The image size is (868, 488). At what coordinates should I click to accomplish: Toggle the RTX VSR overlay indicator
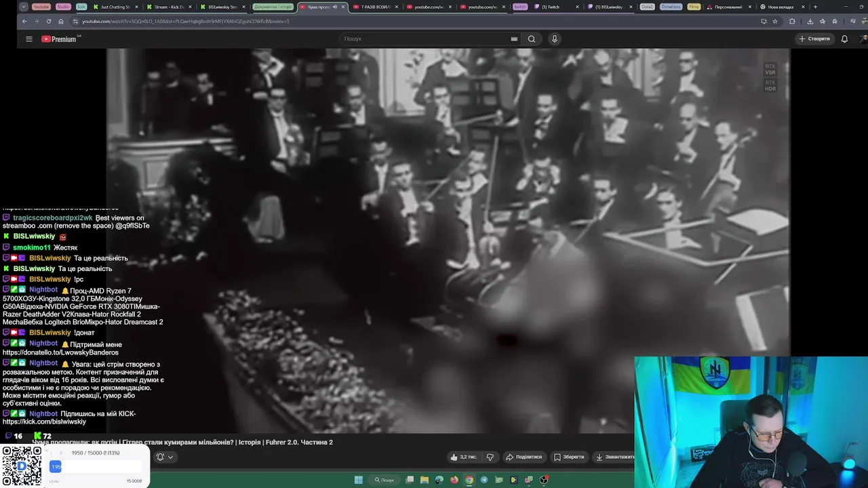point(770,69)
